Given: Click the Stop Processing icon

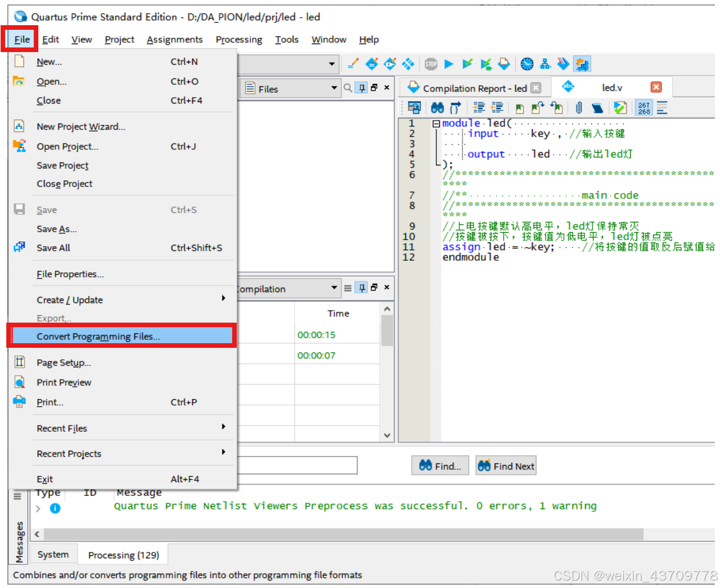Looking at the screenshot, I should pyautogui.click(x=431, y=64).
